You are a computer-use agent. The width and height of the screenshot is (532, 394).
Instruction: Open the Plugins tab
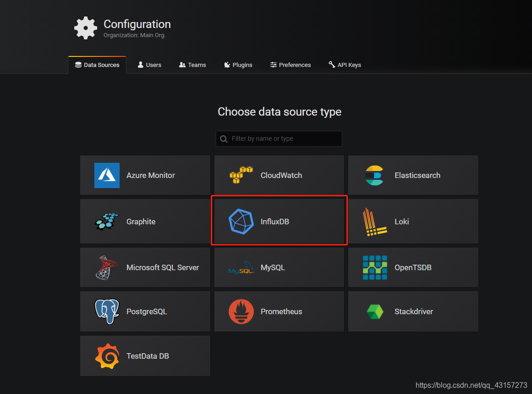(x=238, y=65)
